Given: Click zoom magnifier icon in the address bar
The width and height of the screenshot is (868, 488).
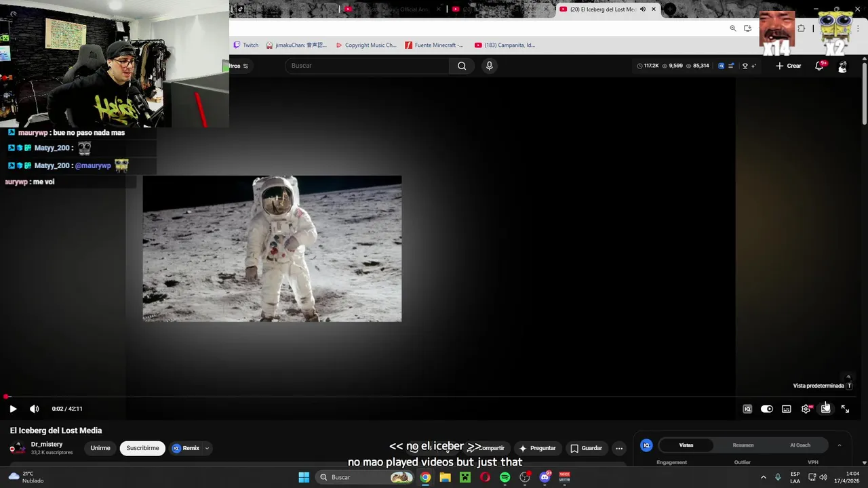Looking at the screenshot, I should pyautogui.click(x=733, y=28).
